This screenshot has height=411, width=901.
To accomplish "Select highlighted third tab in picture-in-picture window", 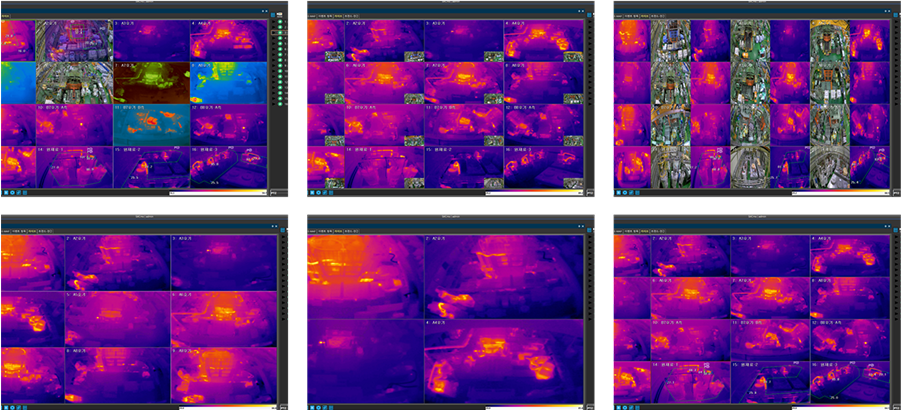I will tap(338, 16).
